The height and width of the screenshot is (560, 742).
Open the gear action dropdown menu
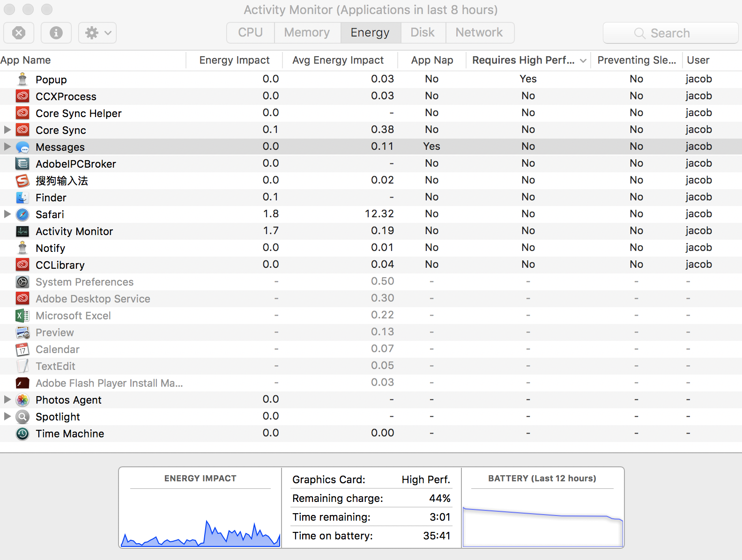[97, 33]
